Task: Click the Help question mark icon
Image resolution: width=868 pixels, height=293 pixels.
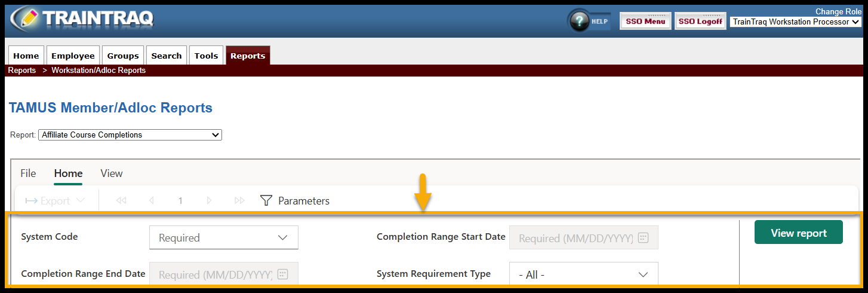Action: [579, 21]
